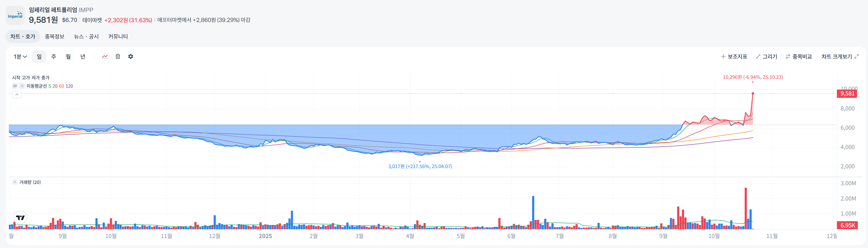868x248 pixels.
Task: Click the 2025 year axis label
Action: [x=265, y=236]
